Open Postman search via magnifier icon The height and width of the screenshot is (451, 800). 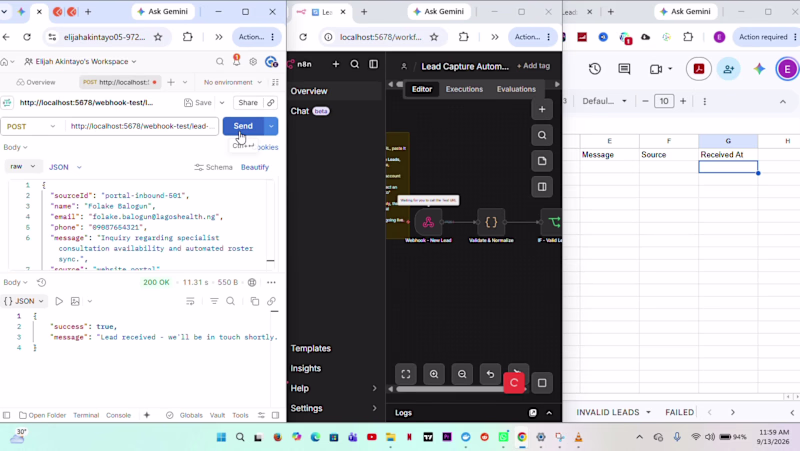click(x=220, y=62)
